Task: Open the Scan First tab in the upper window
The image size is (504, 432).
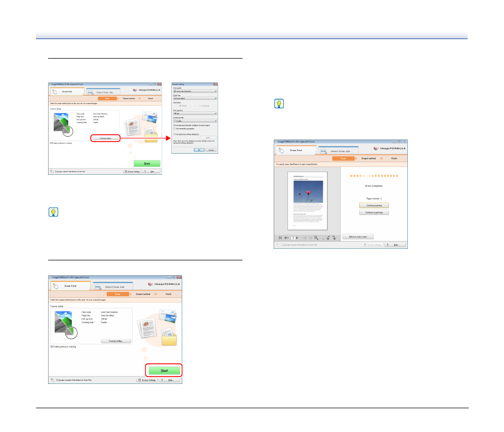Action: 67,91
